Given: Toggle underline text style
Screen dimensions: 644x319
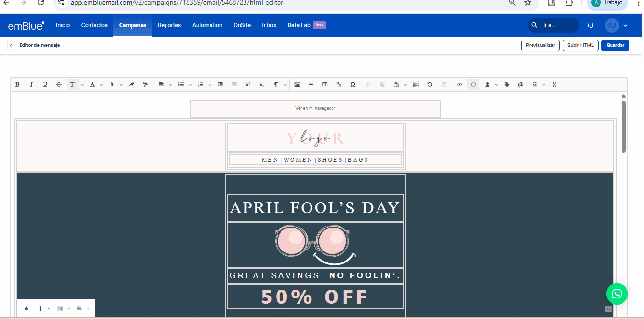Looking at the screenshot, I should (45, 85).
